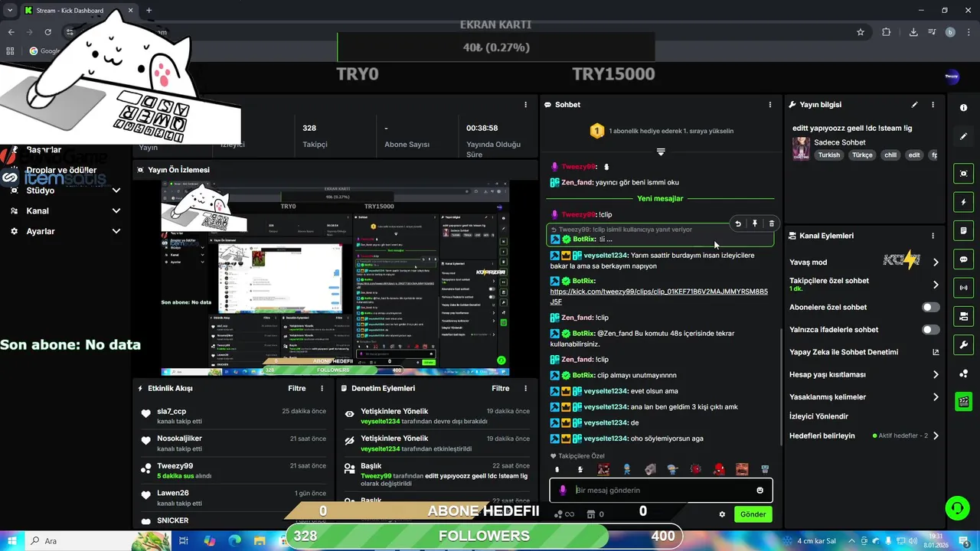Click the green clapperboard icon in the sidebar
The image size is (980, 551).
point(964,401)
